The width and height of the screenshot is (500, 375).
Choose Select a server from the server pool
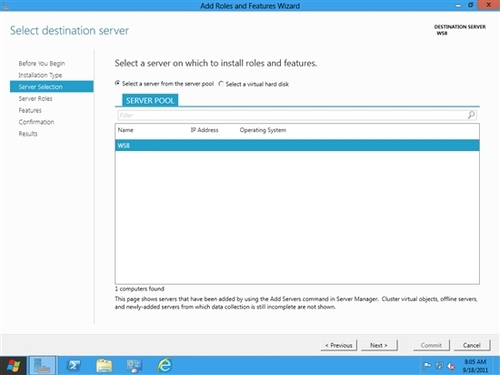pyautogui.click(x=164, y=84)
